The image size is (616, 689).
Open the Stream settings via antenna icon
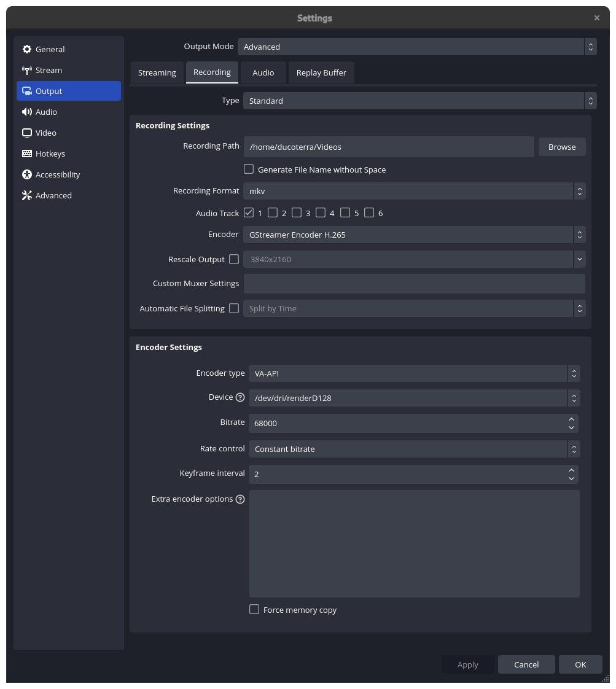pos(27,70)
